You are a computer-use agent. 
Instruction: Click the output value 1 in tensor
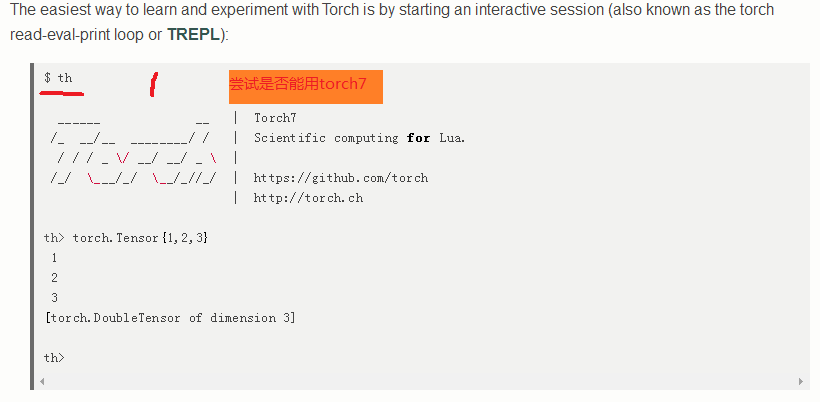[x=54, y=258]
